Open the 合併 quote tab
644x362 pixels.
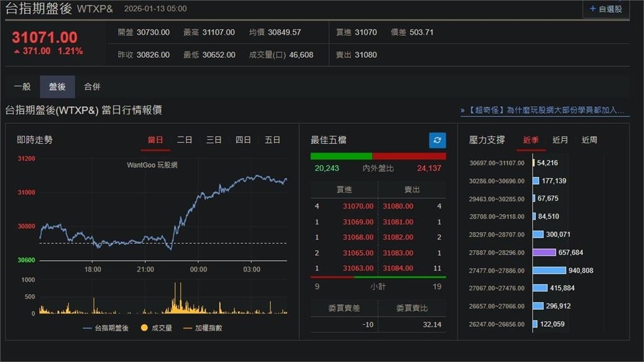click(93, 87)
